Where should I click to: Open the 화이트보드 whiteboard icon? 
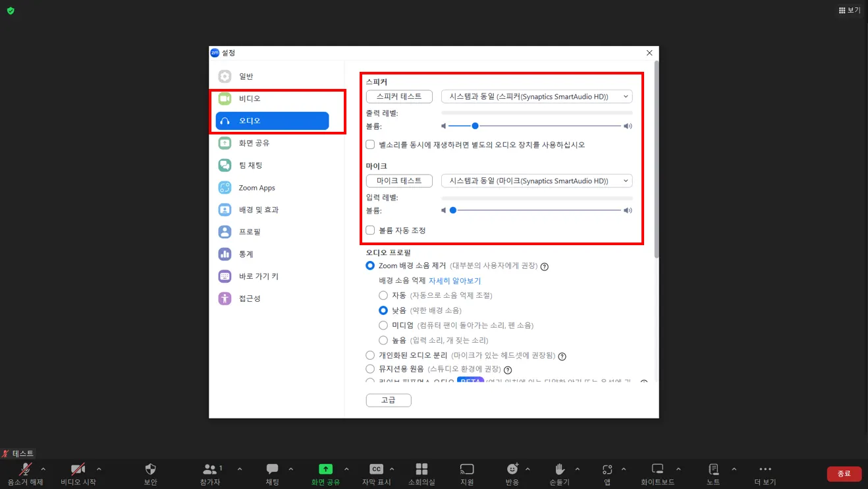(x=657, y=469)
